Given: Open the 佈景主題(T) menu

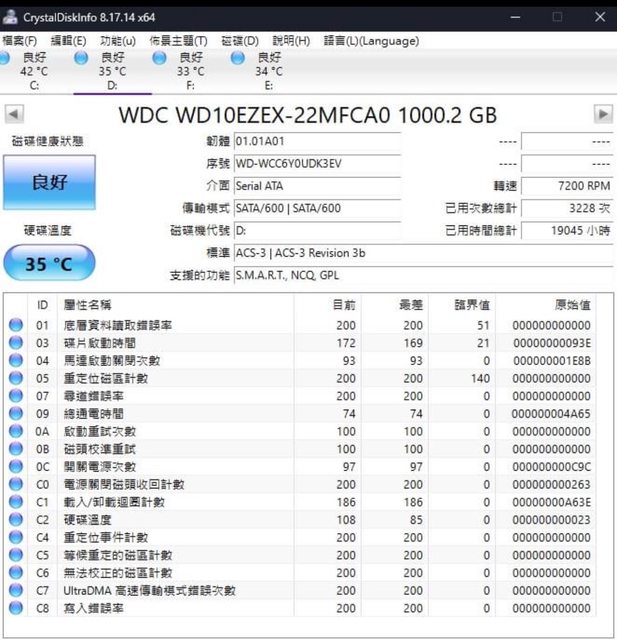Looking at the screenshot, I should 178,41.
